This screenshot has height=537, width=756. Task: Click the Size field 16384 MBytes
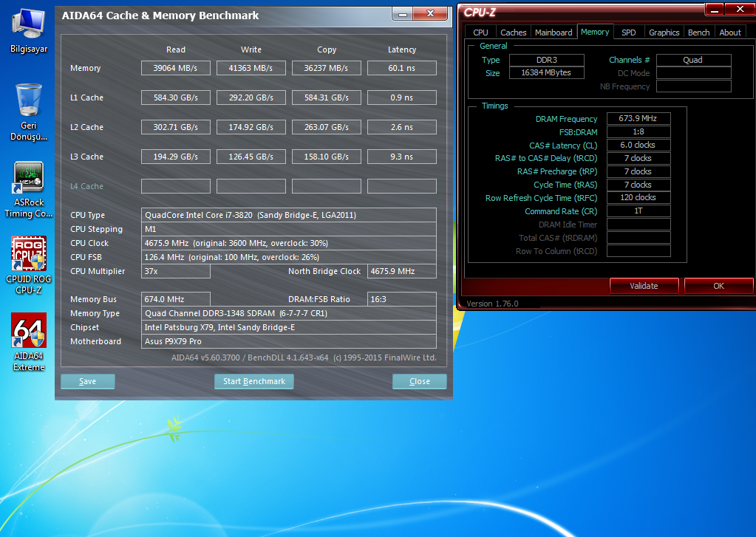(547, 73)
